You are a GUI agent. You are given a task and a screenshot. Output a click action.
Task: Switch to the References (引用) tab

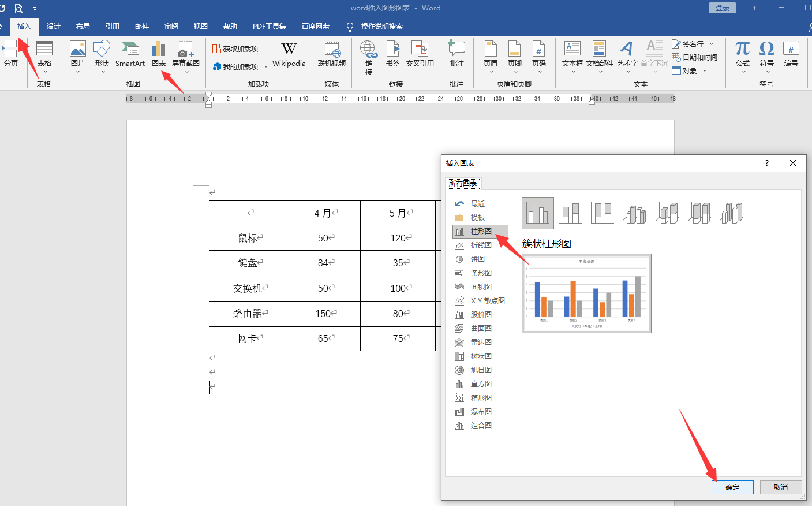[113, 27]
